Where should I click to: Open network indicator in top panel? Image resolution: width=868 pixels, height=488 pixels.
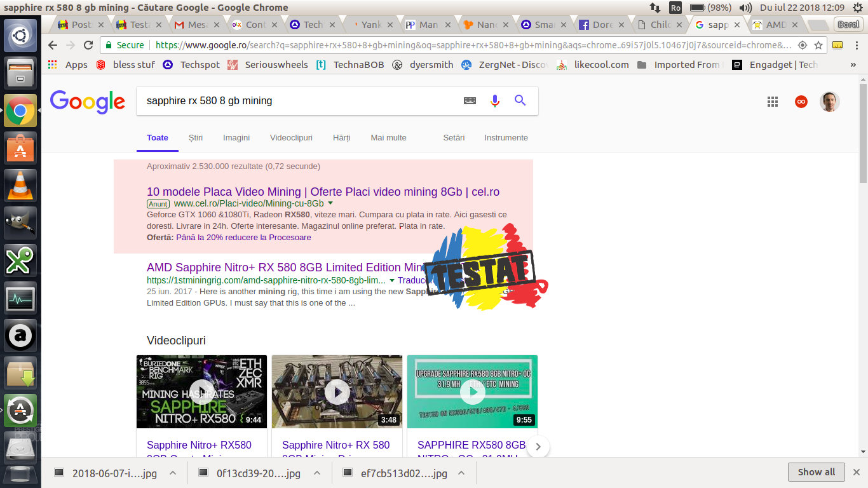click(654, 8)
